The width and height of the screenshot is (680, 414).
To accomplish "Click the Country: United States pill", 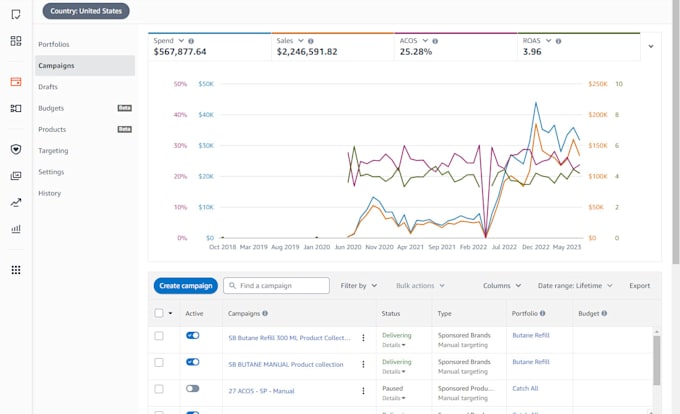I will tap(86, 11).
